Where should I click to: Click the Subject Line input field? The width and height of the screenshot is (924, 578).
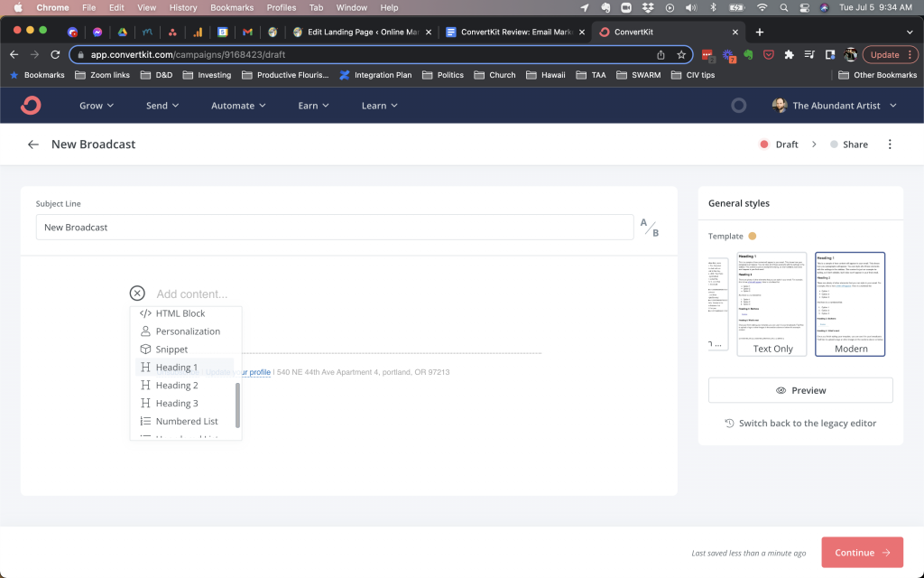[x=335, y=227]
